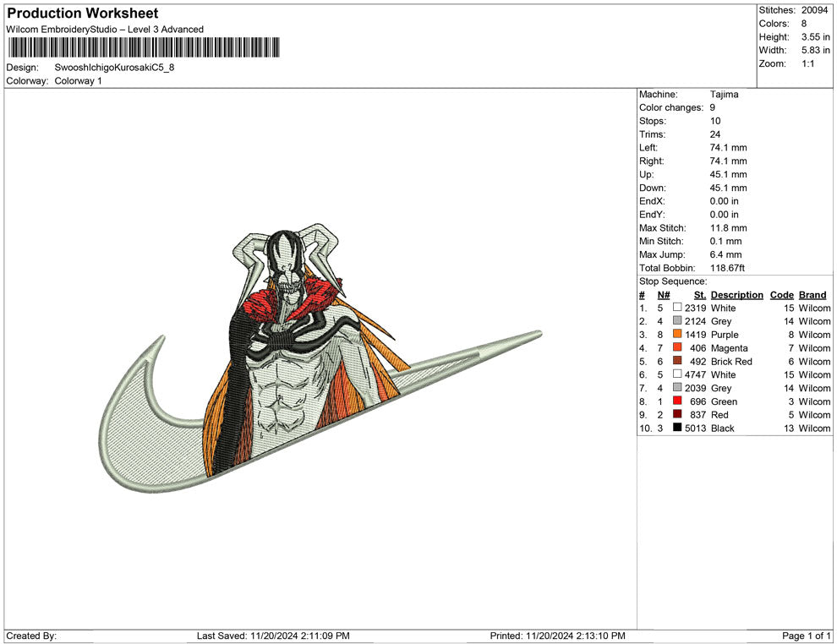Pick the Brick Red color swatch
Viewport: 837px width, 644px height.
tap(677, 362)
